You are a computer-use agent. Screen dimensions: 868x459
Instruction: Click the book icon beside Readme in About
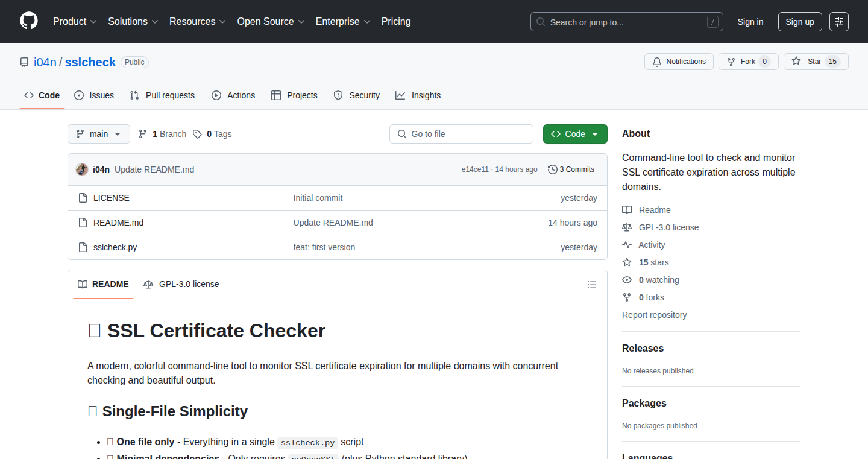point(627,210)
